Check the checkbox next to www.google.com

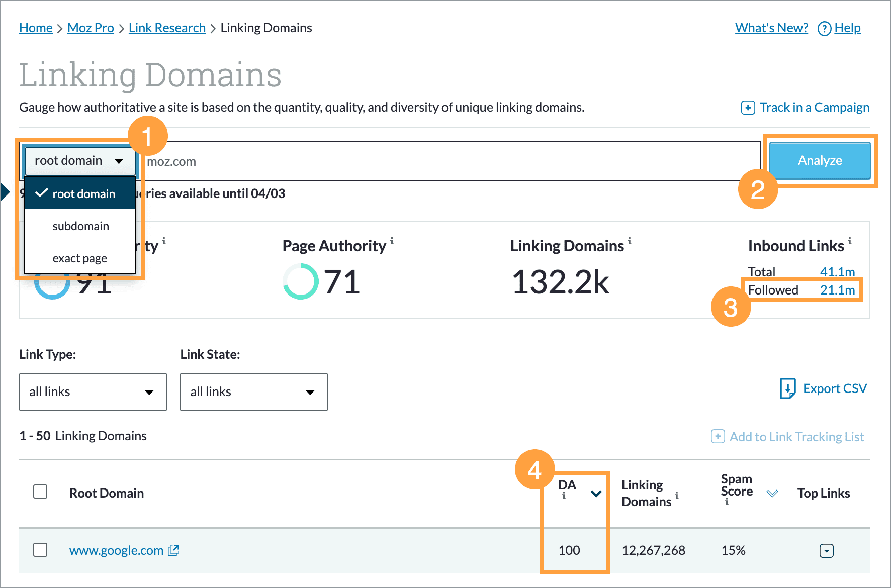click(x=40, y=550)
